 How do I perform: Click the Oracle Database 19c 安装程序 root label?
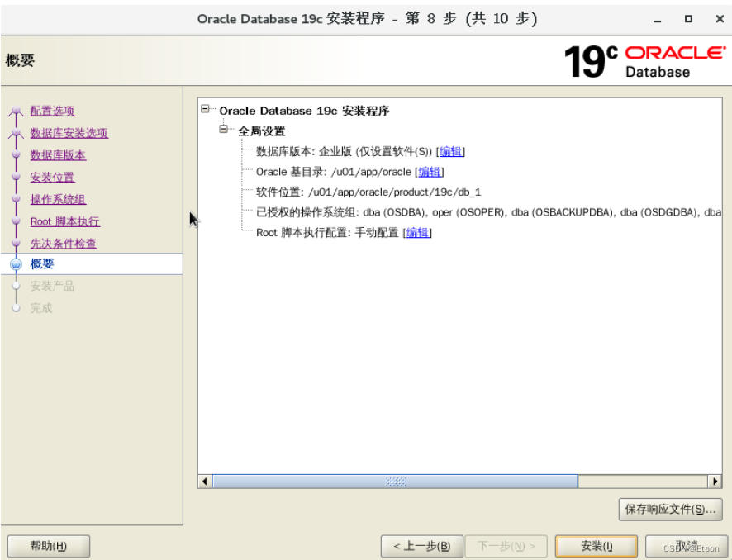[304, 111]
